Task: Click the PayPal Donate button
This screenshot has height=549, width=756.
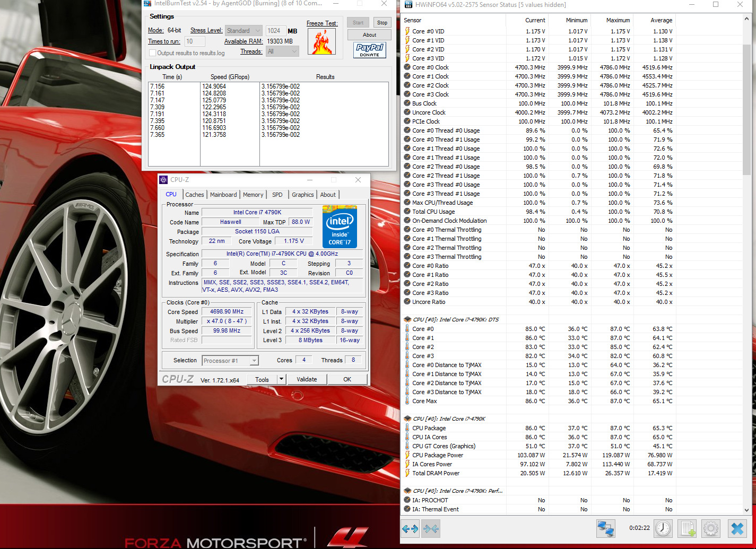Action: point(369,50)
